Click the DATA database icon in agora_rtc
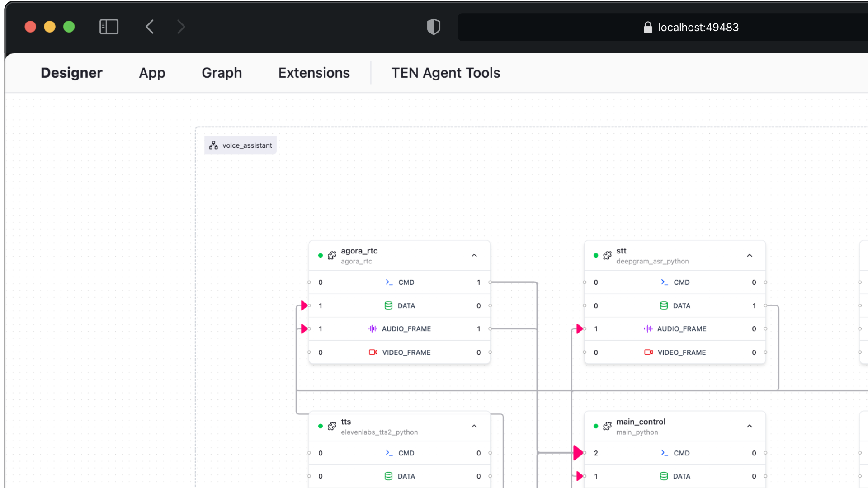The image size is (868, 488). pos(388,306)
